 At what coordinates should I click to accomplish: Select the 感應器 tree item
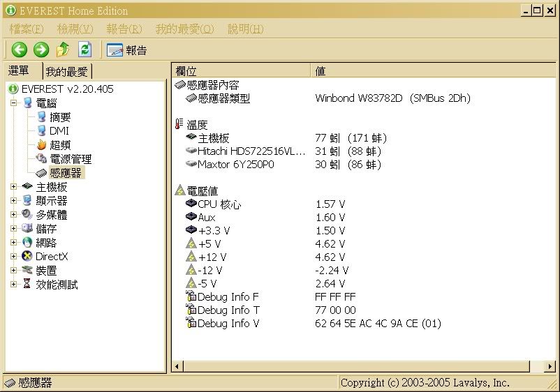point(66,173)
